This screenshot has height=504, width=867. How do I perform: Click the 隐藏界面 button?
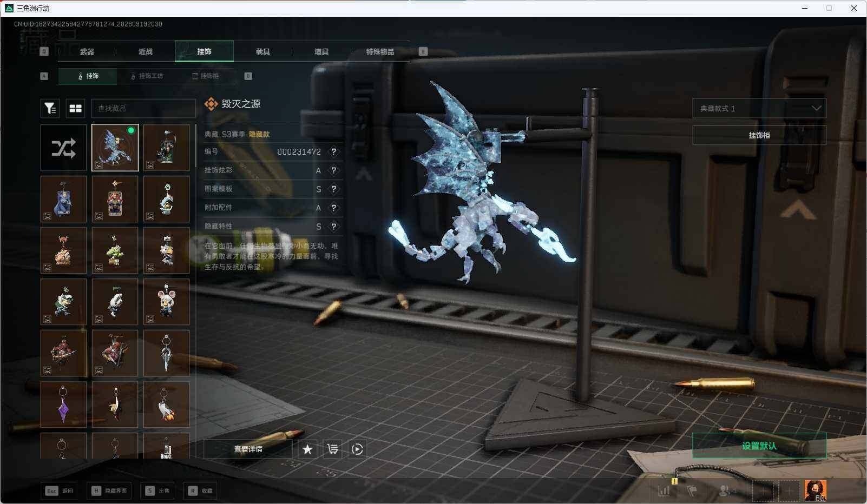point(109,490)
